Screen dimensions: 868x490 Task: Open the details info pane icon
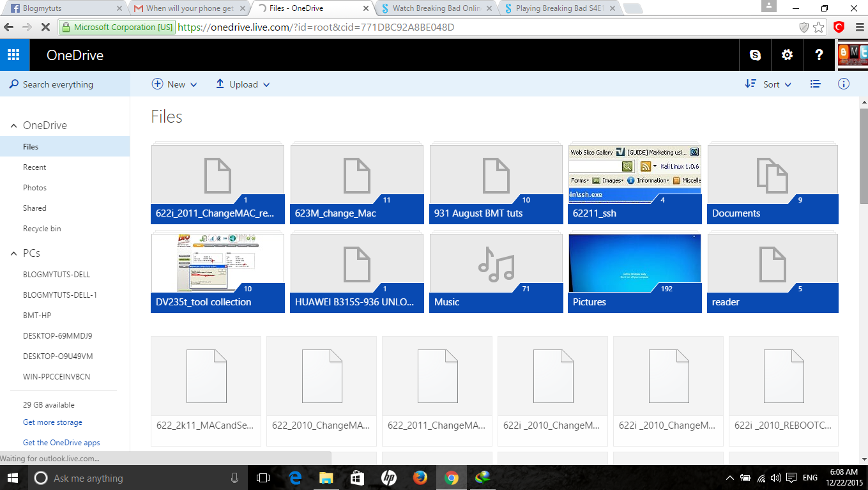844,84
